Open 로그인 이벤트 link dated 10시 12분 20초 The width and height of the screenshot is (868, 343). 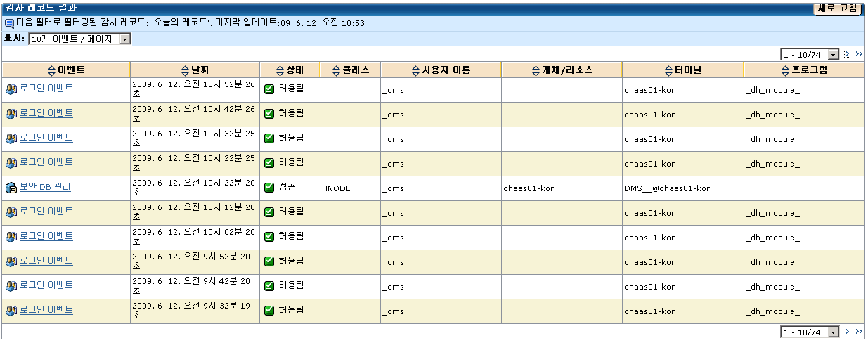[x=46, y=212]
